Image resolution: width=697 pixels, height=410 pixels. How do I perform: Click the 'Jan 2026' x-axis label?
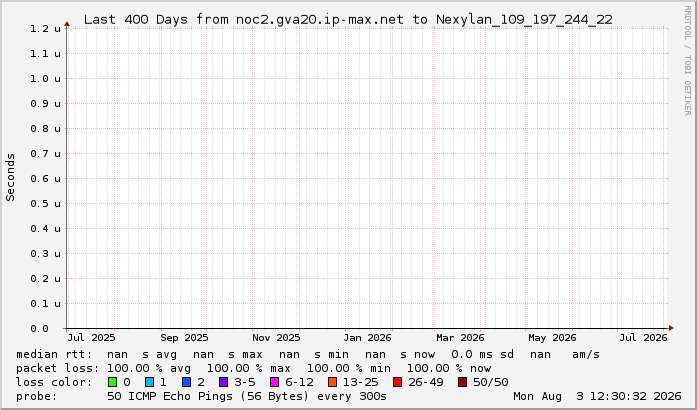coord(367,338)
